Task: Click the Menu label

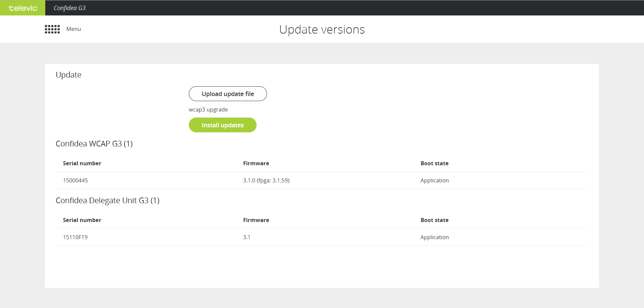Action: [x=73, y=29]
